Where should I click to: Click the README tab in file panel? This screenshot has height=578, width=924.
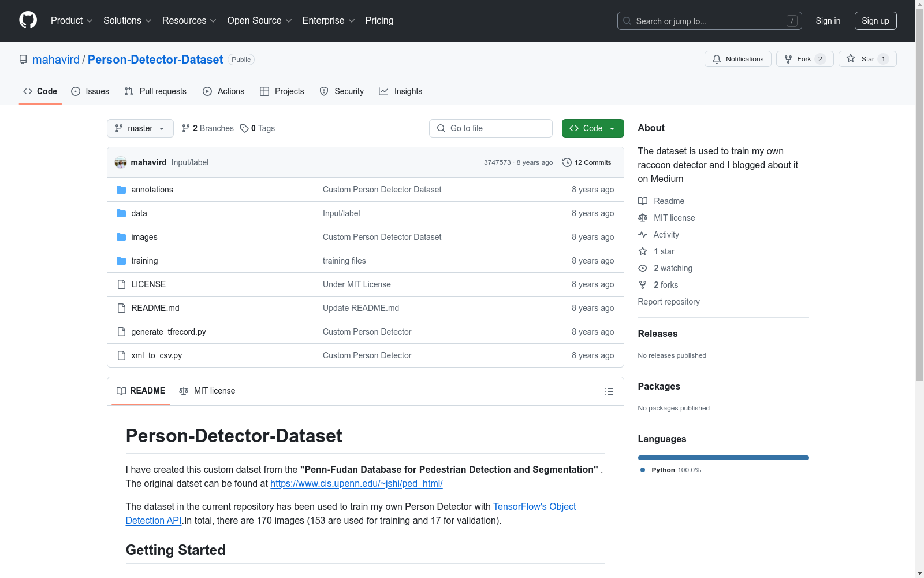(141, 391)
